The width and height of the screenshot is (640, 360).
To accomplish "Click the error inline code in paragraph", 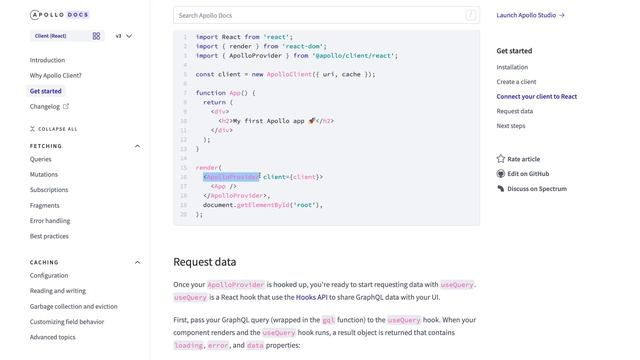I will (218, 345).
